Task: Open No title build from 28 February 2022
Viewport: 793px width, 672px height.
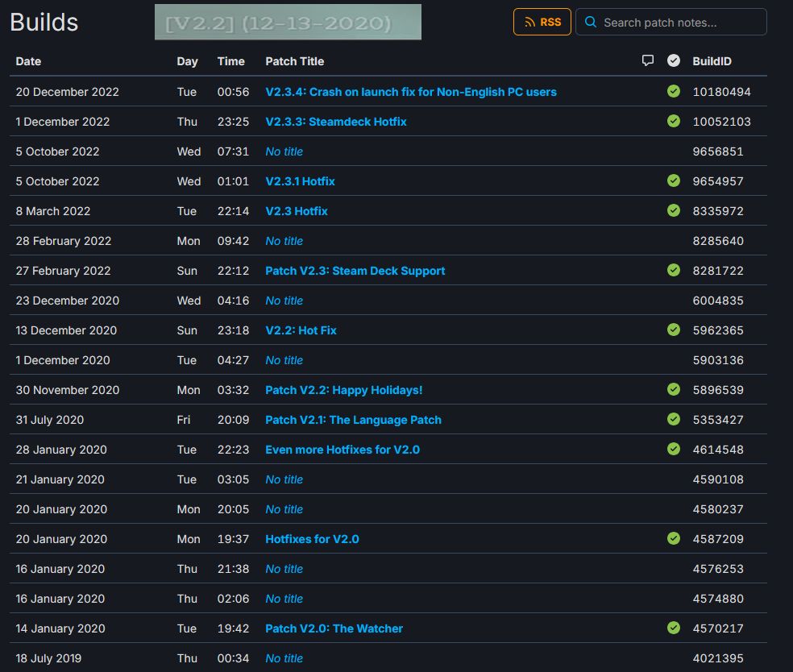Action: 284,241
